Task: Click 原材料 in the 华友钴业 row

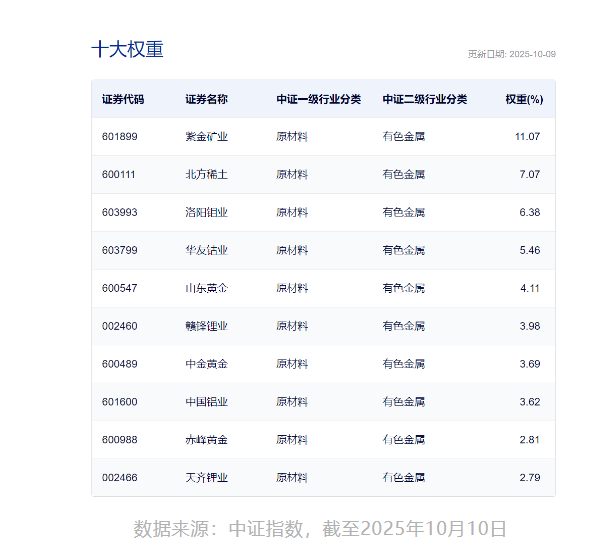Action: (x=292, y=250)
